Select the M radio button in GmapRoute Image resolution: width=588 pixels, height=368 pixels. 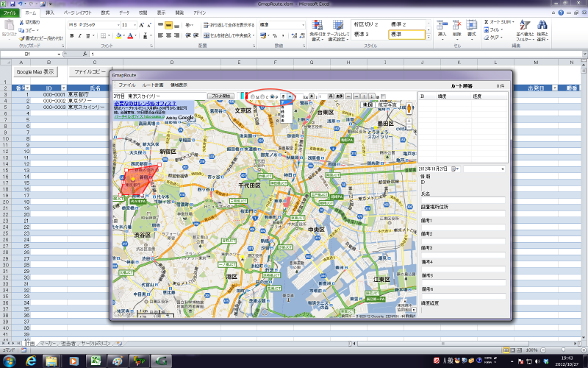click(251, 96)
